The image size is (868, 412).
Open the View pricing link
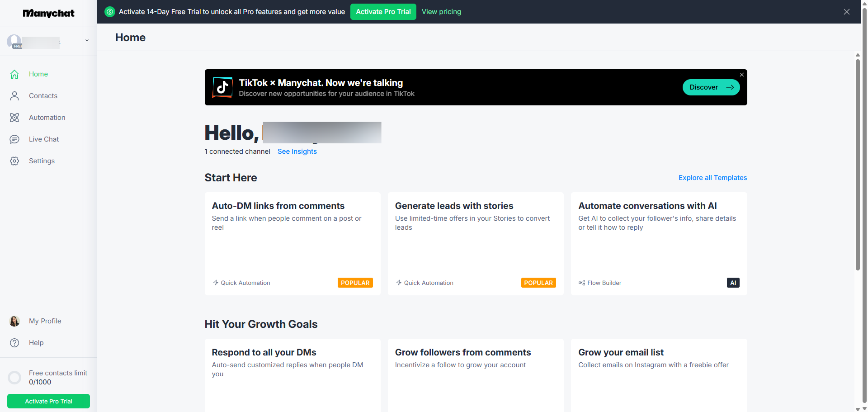coord(441,12)
